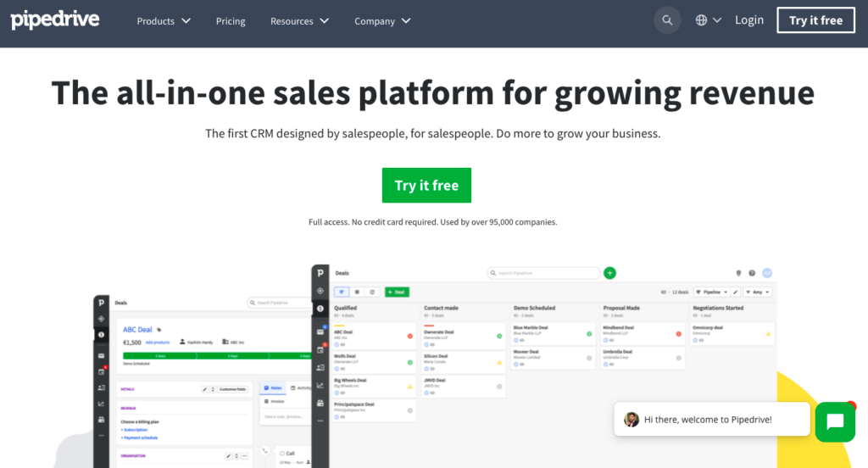The image size is (868, 468).
Task: Open the Company dropdown menu
Action: pyautogui.click(x=382, y=21)
